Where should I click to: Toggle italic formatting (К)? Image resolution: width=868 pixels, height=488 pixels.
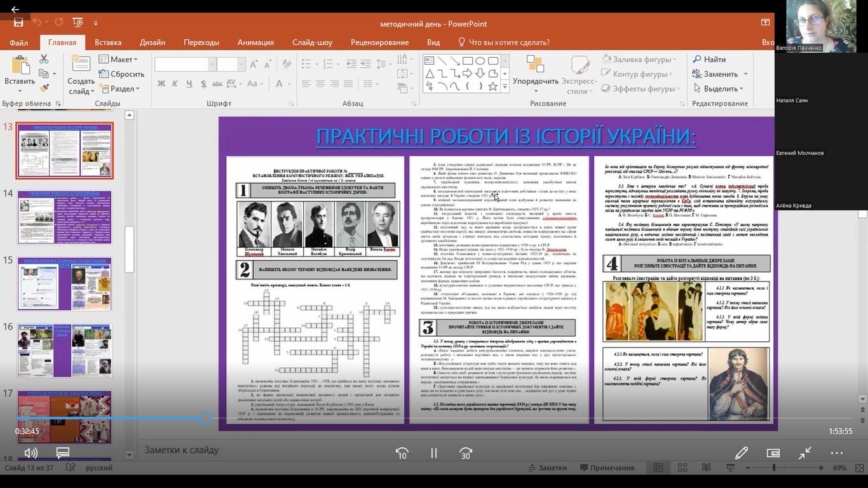[x=175, y=84]
